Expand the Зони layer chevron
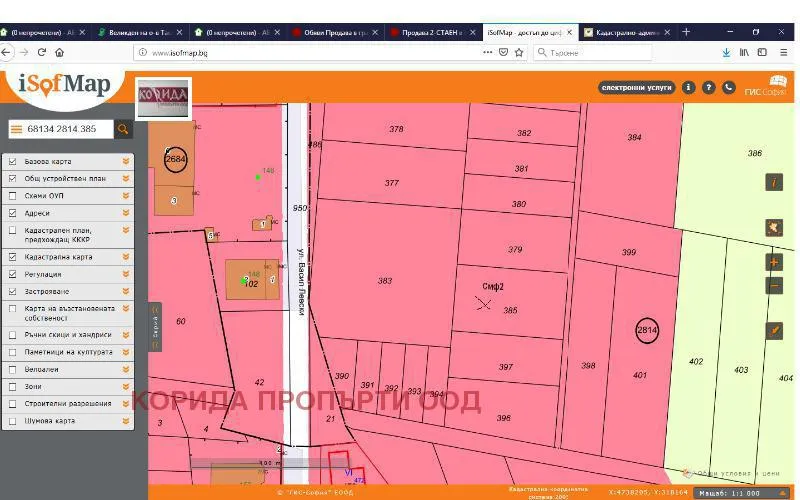 [x=126, y=386]
